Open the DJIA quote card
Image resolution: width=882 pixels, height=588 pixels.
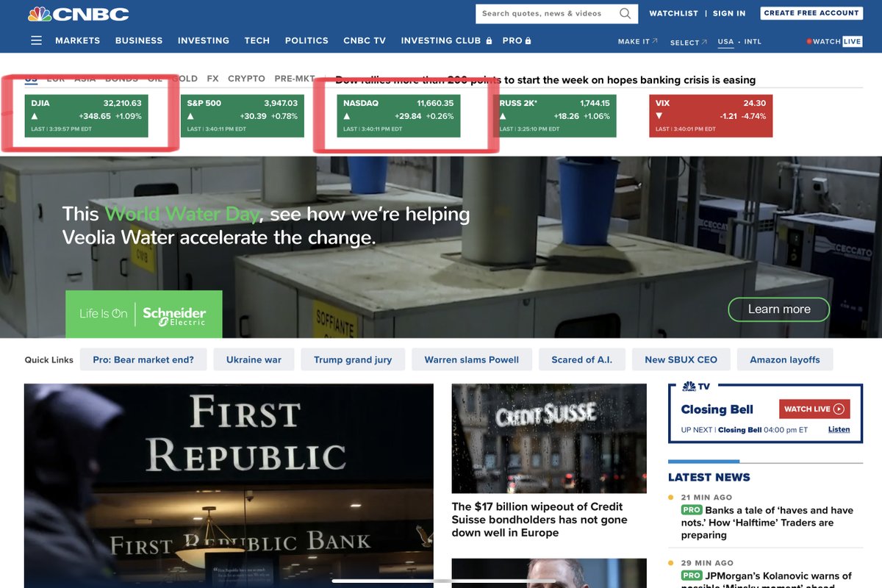pos(86,115)
